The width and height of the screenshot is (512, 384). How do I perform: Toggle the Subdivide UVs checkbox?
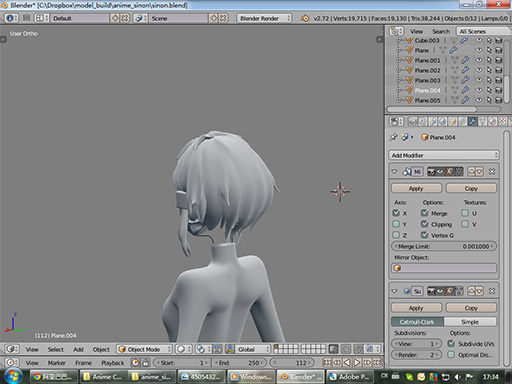click(x=451, y=343)
